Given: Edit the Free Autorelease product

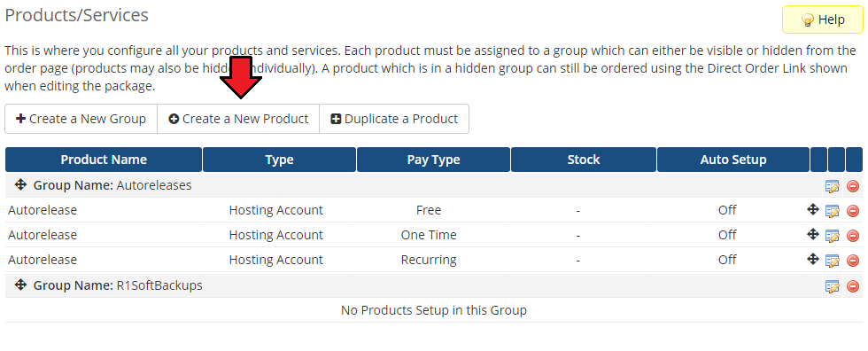Looking at the screenshot, I should pos(832,211).
